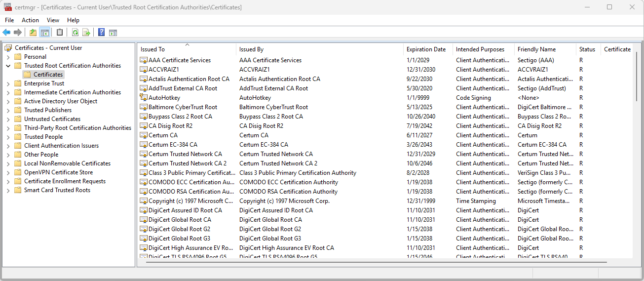Click the CA Disig Root R2 certificate icon

(144, 126)
